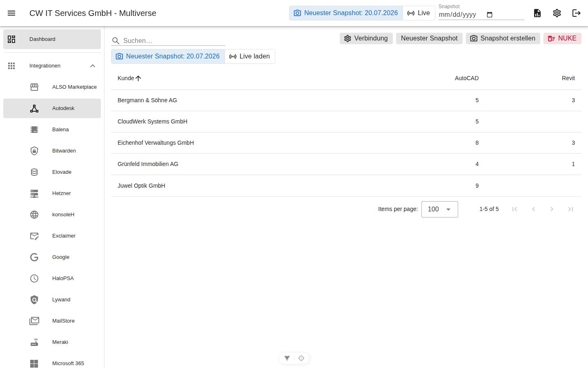
Task: Open the hamburger navigation menu
Action: (11, 13)
